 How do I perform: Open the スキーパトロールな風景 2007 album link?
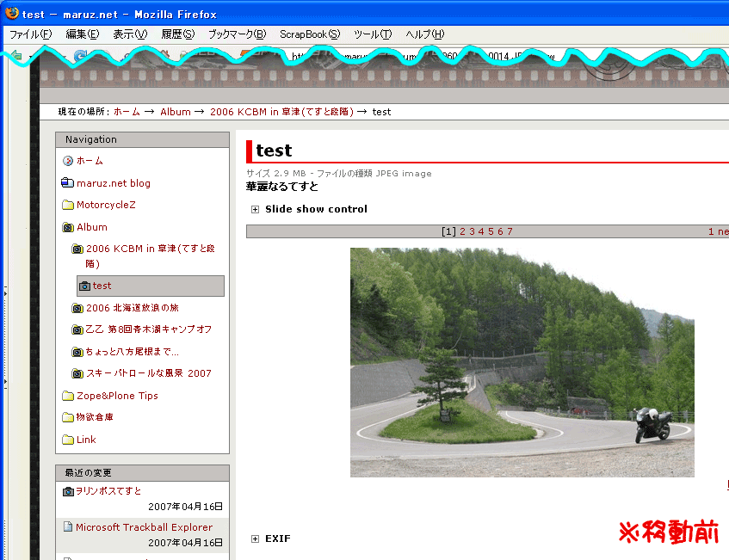pos(149,373)
